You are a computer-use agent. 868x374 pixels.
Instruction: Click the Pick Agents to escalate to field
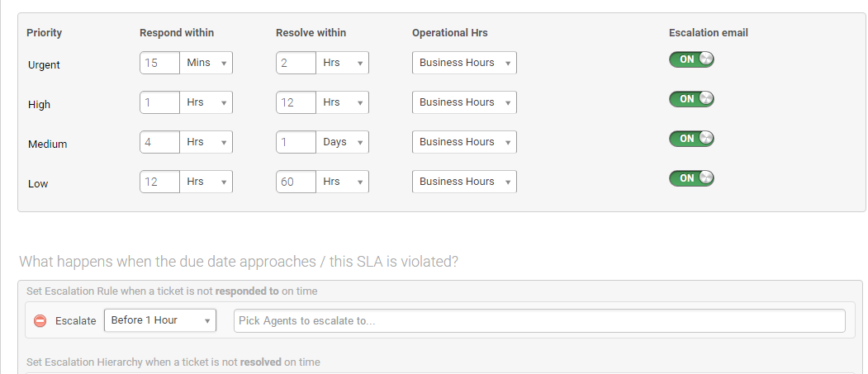pyautogui.click(x=540, y=321)
